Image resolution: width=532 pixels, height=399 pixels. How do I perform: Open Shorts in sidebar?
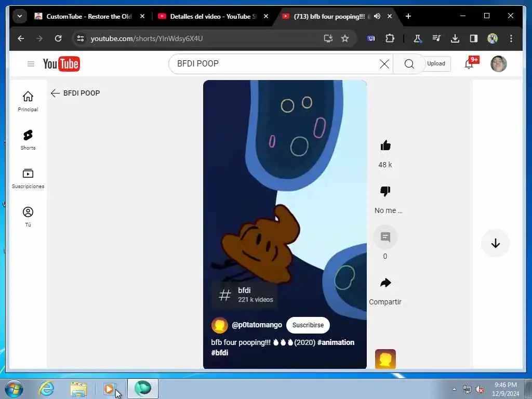pyautogui.click(x=28, y=140)
